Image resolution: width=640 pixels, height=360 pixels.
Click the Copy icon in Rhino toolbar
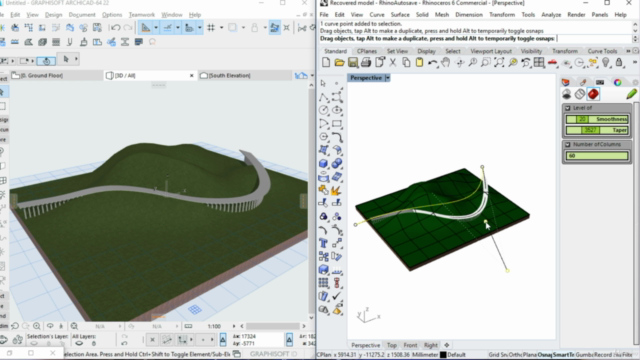tap(406, 62)
